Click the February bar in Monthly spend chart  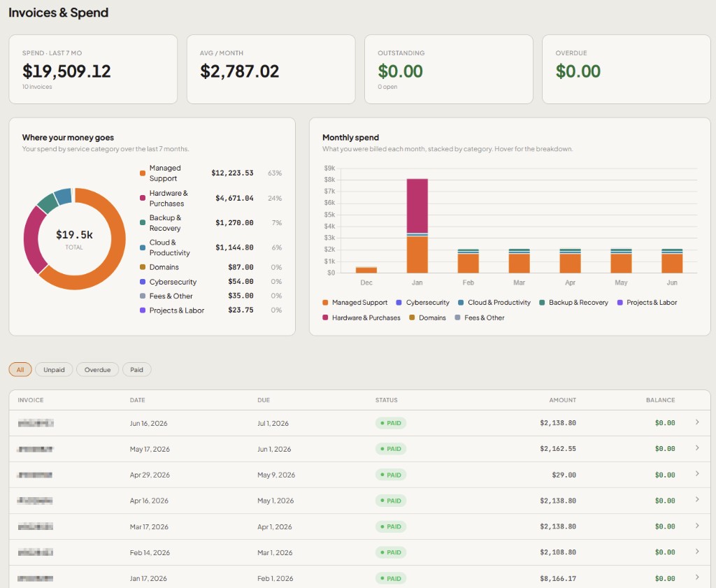(468, 261)
